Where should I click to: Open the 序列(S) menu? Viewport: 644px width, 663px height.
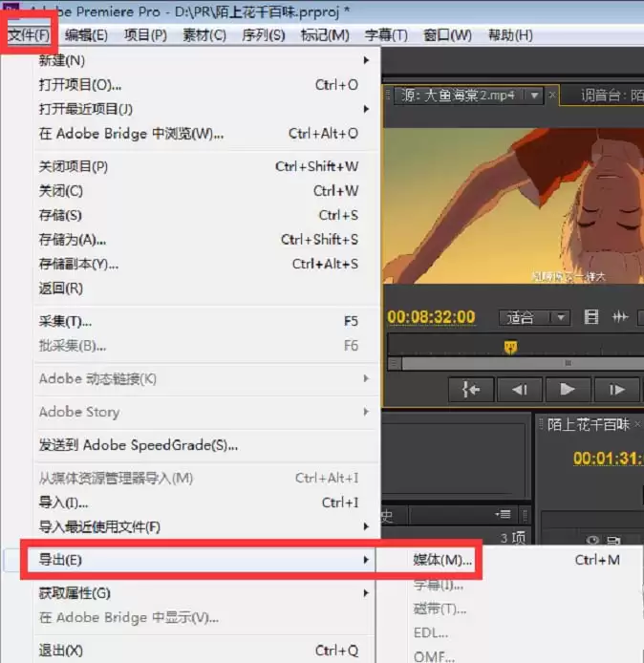[264, 35]
